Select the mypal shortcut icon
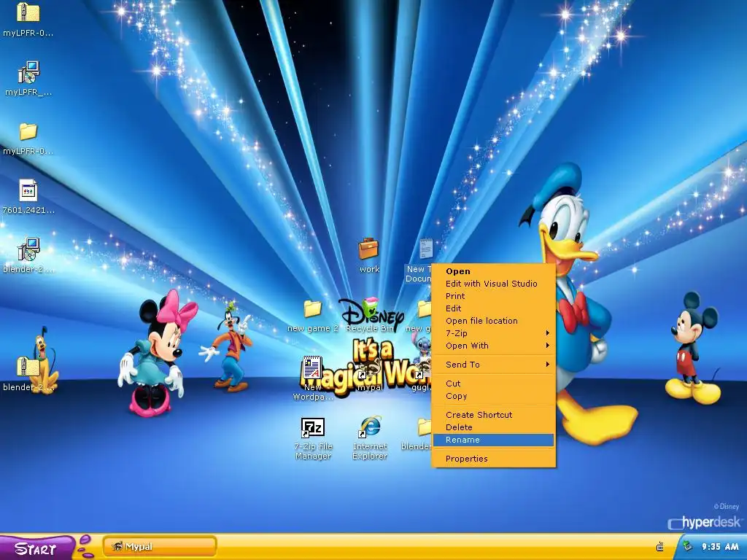Screen dimensions: 747x560 point(370,370)
